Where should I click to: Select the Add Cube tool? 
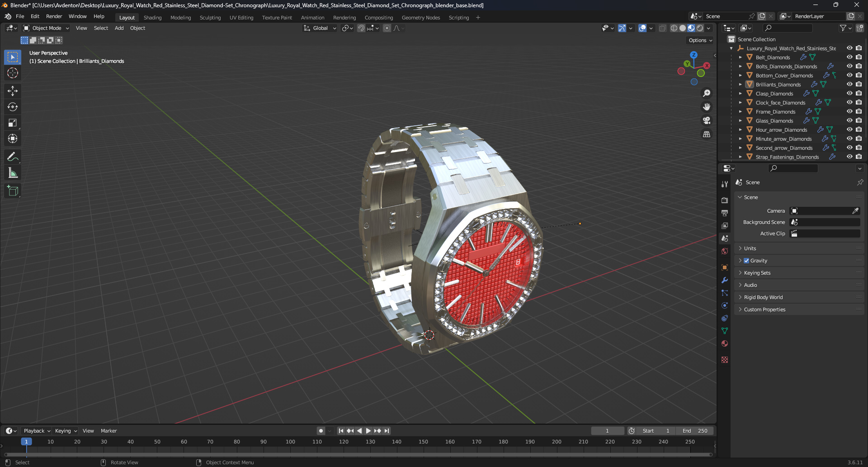(13, 191)
